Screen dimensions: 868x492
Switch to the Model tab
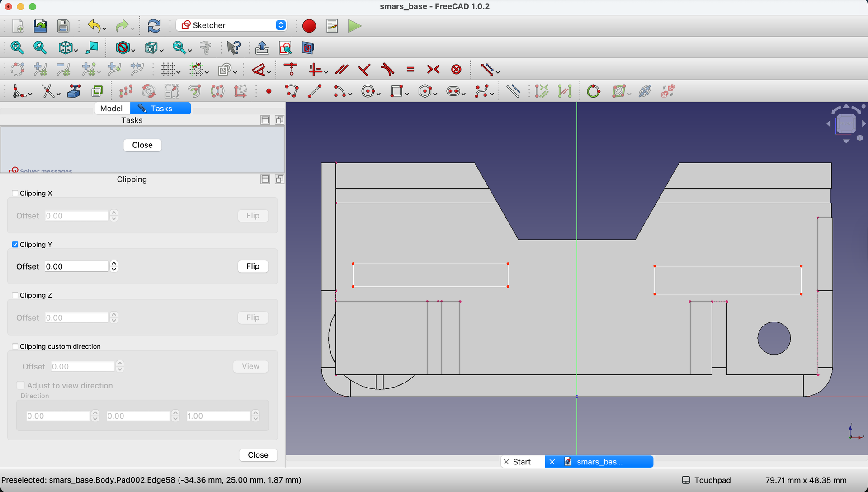point(112,109)
